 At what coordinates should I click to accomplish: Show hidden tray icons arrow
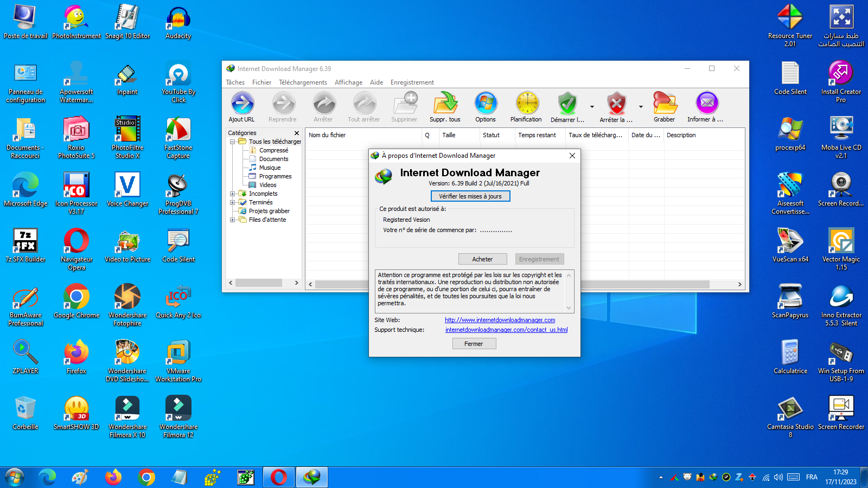click(x=661, y=477)
